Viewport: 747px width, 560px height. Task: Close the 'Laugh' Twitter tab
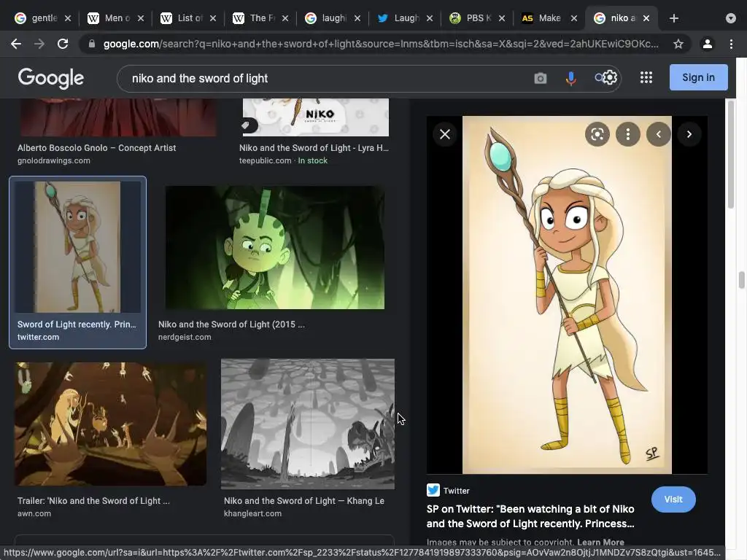429,18
